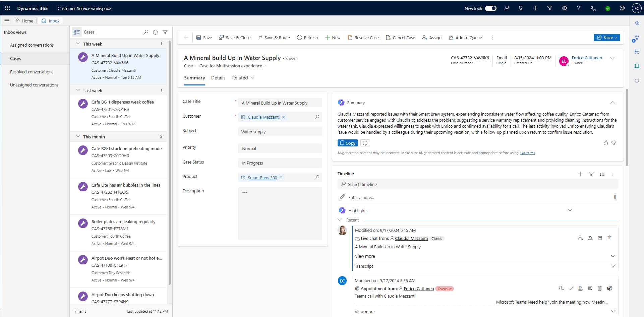Open the Copilot panel icon
The width and height of the screenshot is (644, 317).
(637, 23)
